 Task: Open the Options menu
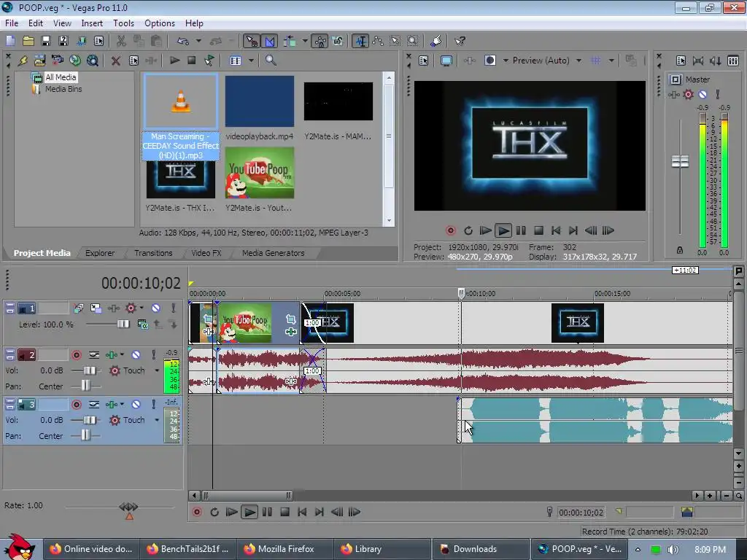click(160, 23)
